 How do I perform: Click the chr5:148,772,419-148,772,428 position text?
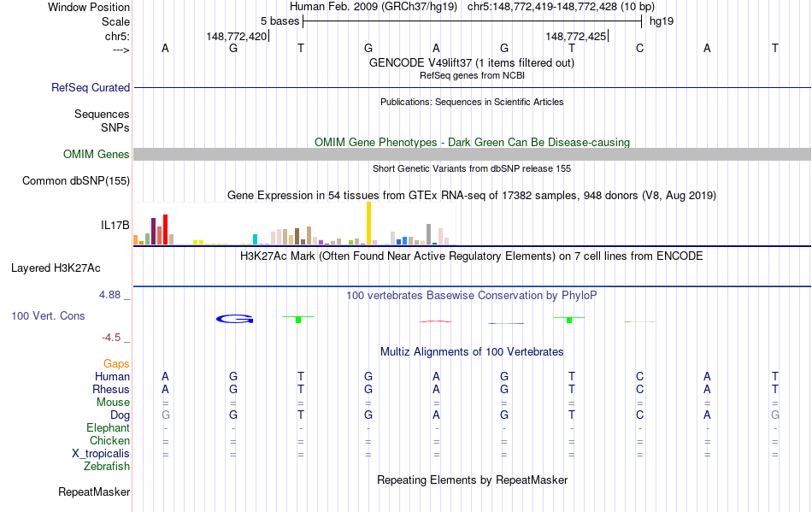[x=542, y=7]
